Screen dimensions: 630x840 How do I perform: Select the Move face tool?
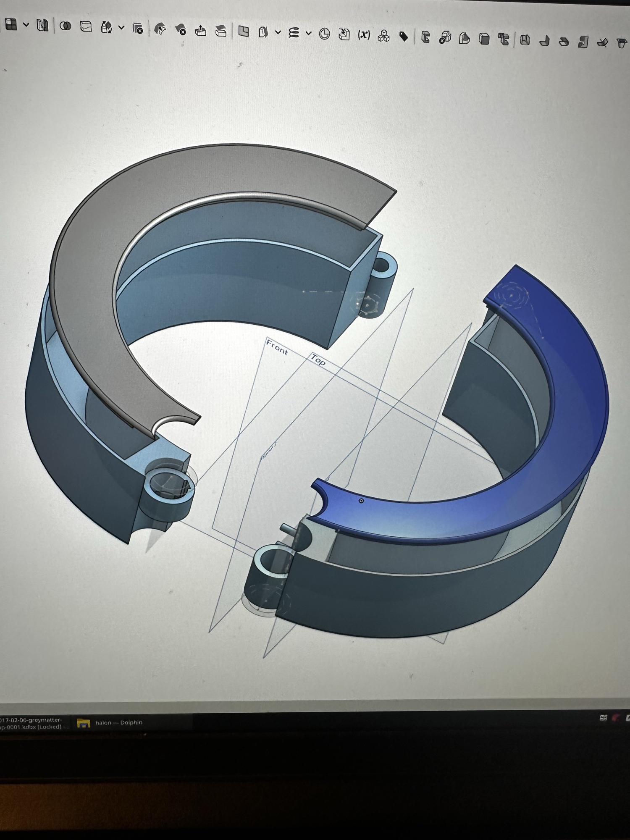coord(201,31)
